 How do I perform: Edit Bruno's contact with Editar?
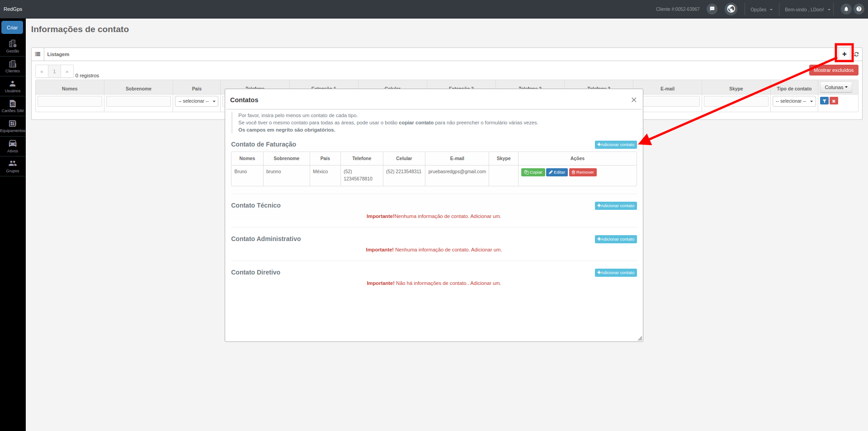point(557,172)
